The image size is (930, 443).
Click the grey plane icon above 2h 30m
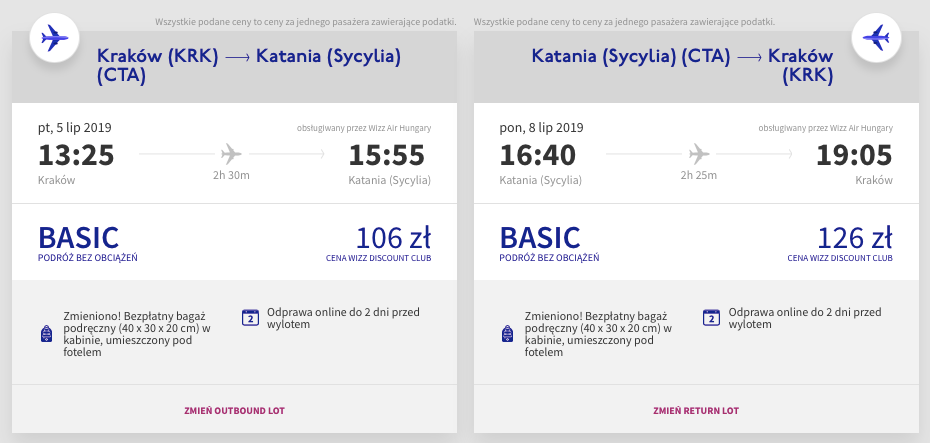231,154
